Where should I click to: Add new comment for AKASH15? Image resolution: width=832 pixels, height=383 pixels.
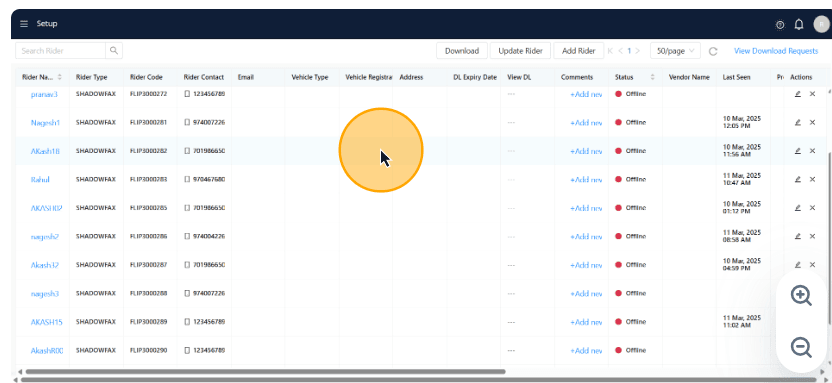586,322
